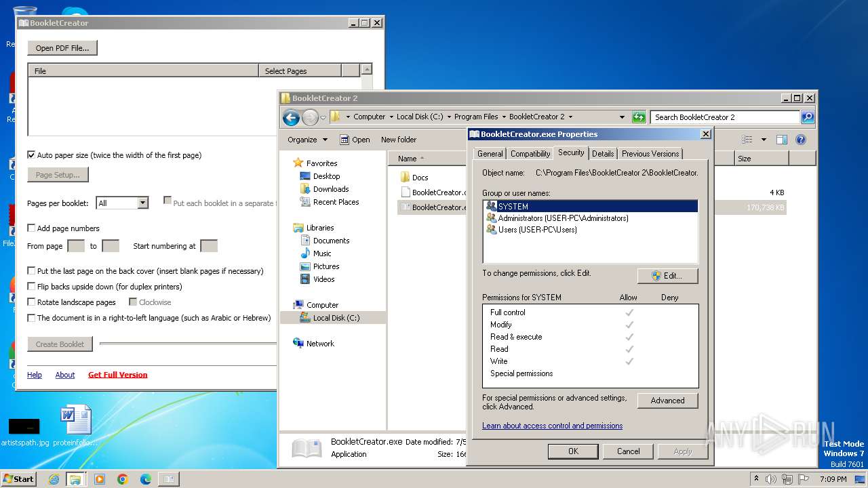Uncheck Auto paper size option
Screen dimensions: 868x488
pyautogui.click(x=31, y=155)
